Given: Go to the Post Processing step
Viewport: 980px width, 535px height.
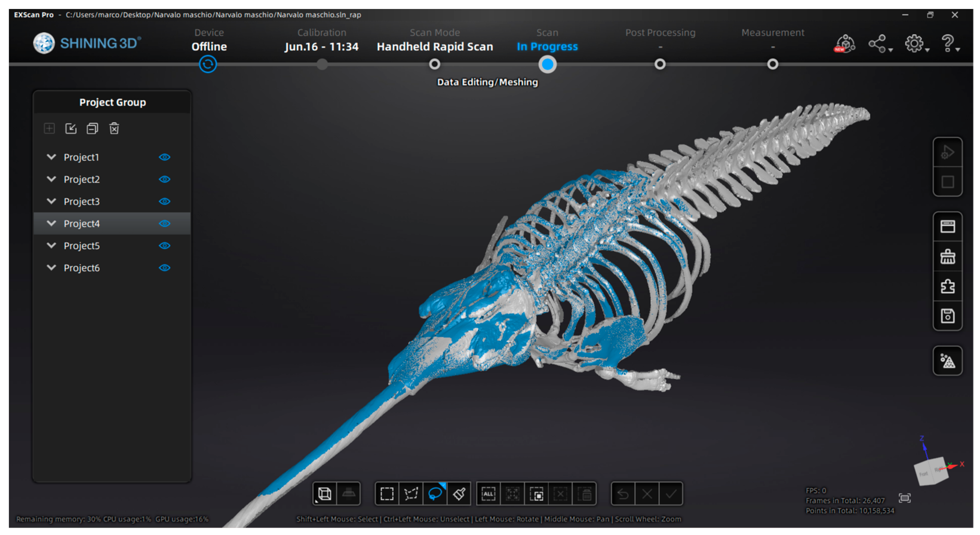Looking at the screenshot, I should coord(660,64).
